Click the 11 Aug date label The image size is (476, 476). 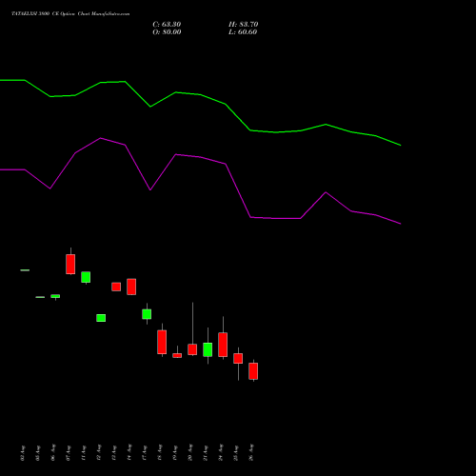pyautogui.click(x=84, y=453)
